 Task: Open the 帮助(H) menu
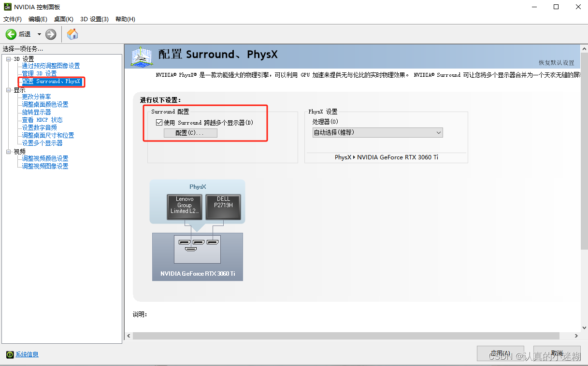(125, 19)
